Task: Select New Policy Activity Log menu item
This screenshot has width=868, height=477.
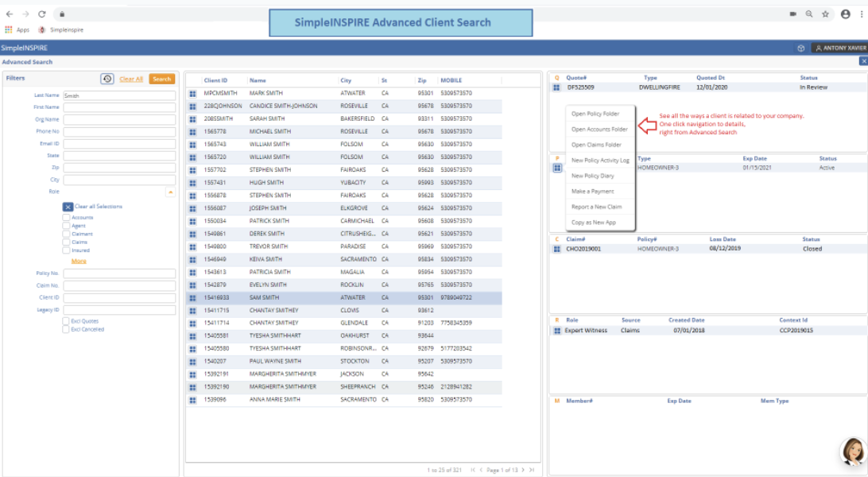Action: [x=600, y=161]
